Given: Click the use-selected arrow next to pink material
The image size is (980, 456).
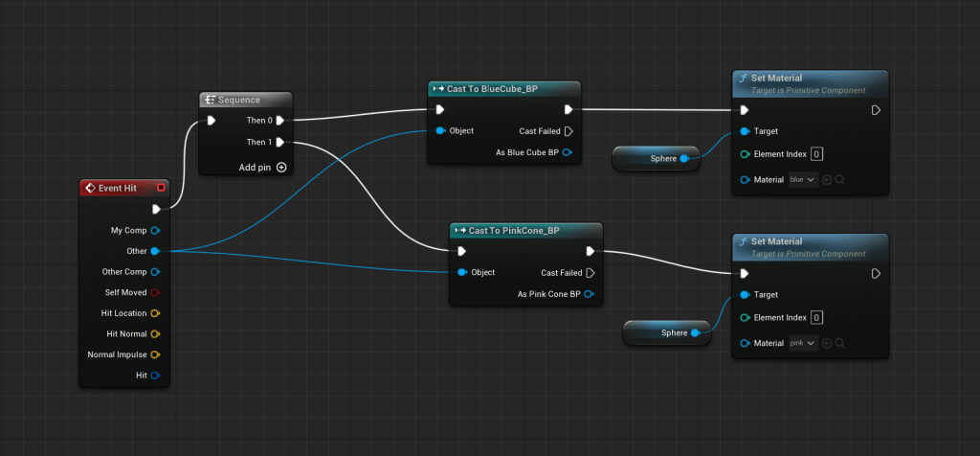Looking at the screenshot, I should (x=827, y=343).
